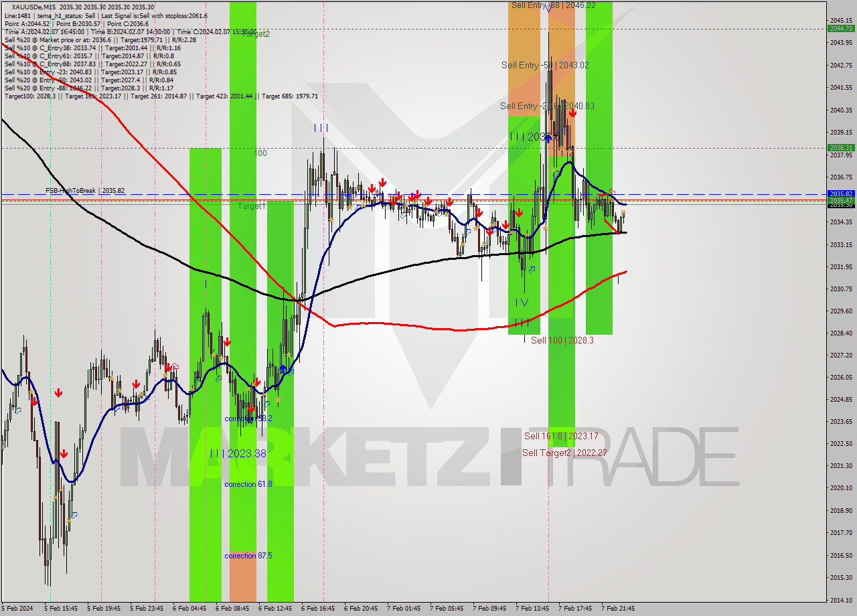Click the 2026.05 price axis value

click(x=841, y=377)
